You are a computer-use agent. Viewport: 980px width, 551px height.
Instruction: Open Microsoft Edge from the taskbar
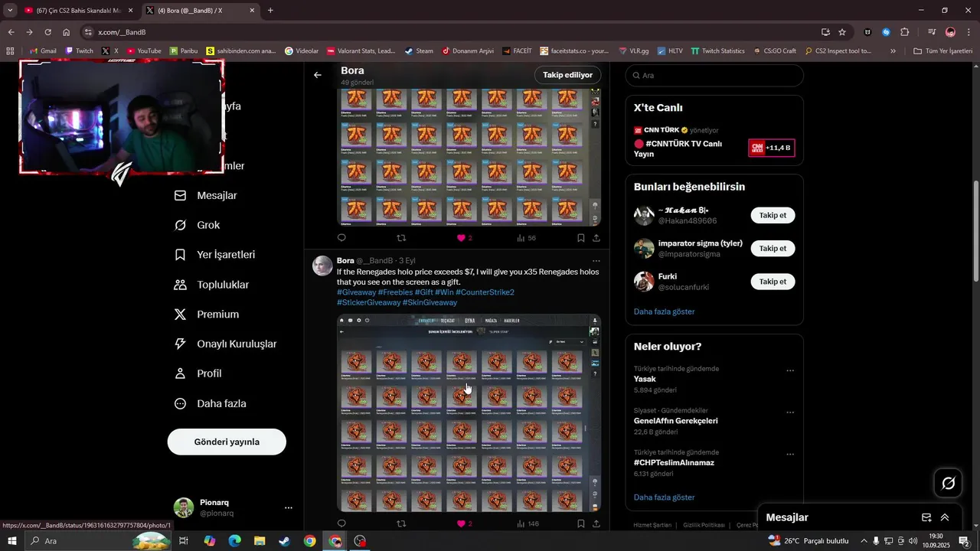[234, 541]
